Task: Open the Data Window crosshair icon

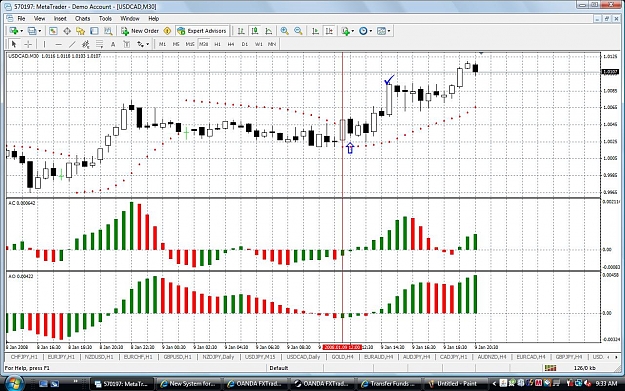Action: [67, 31]
